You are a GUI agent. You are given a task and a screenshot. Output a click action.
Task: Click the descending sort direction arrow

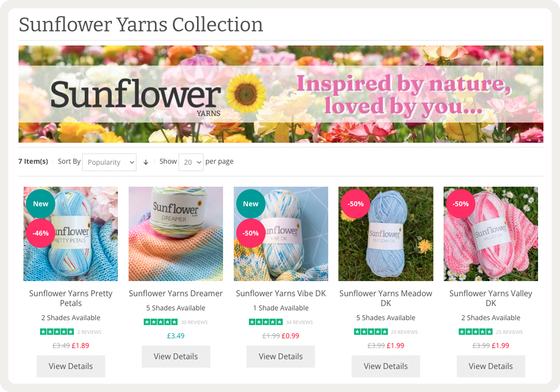click(x=146, y=162)
